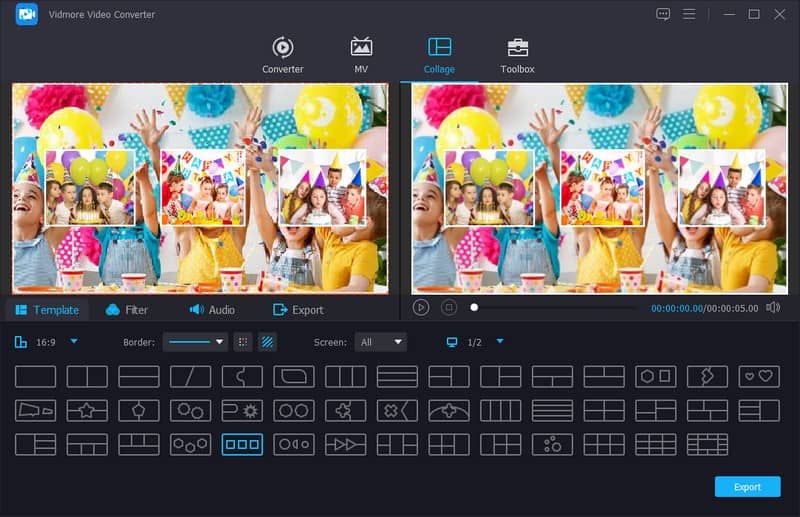
Task: Select the two circles template in second row
Action: [x=294, y=410]
